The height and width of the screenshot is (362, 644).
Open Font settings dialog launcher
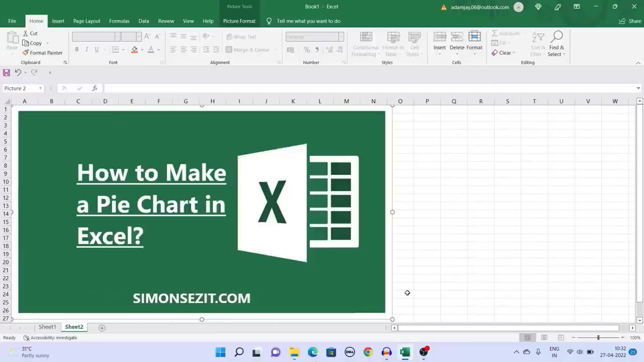point(162,62)
